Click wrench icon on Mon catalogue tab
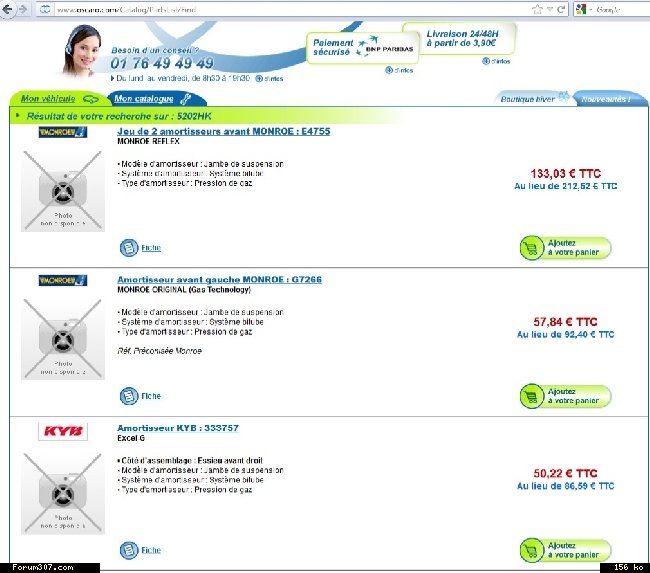650x573 pixels. coord(186,99)
